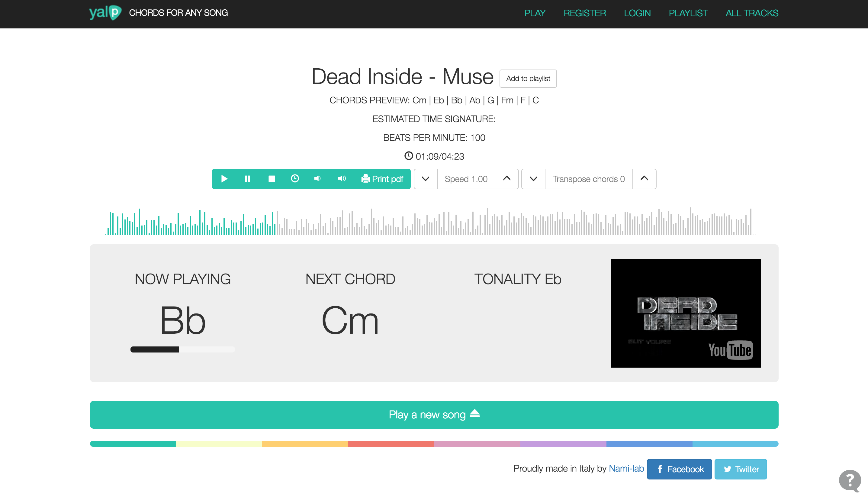Click the ESTIMATED TIME SIGNATURE text

[434, 119]
